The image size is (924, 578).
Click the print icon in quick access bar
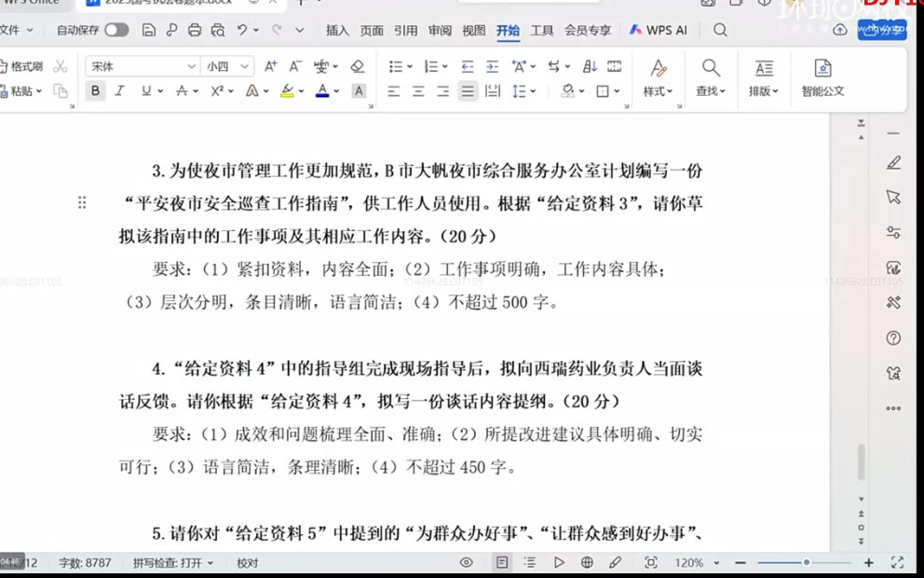(x=194, y=31)
